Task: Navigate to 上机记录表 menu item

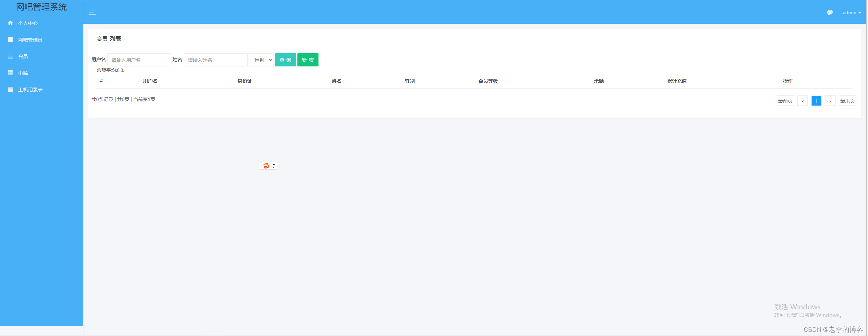Action: pos(30,89)
